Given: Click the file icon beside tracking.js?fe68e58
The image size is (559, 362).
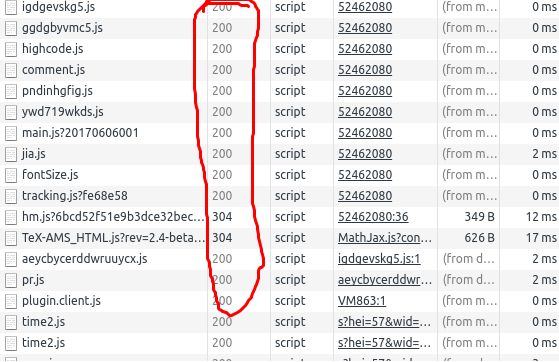Looking at the screenshot, I should [11, 196].
